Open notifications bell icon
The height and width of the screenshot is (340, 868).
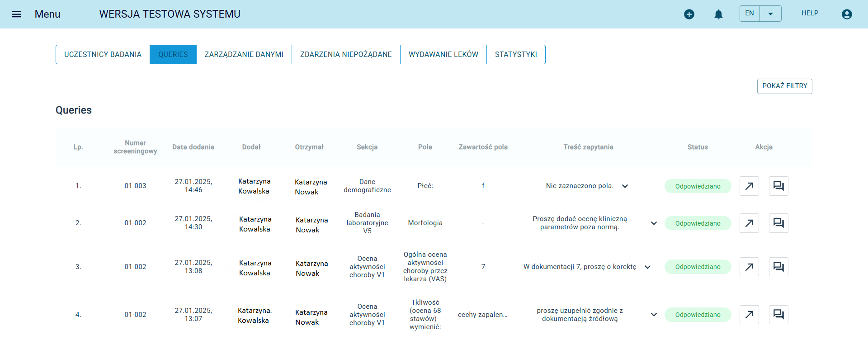[x=718, y=14]
